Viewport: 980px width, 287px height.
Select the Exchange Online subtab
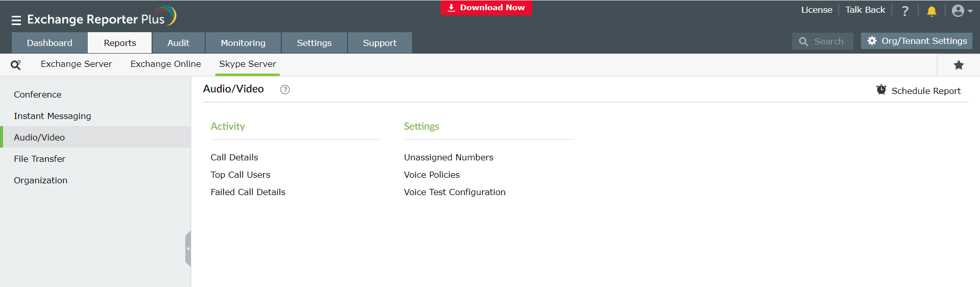pyautogui.click(x=165, y=64)
